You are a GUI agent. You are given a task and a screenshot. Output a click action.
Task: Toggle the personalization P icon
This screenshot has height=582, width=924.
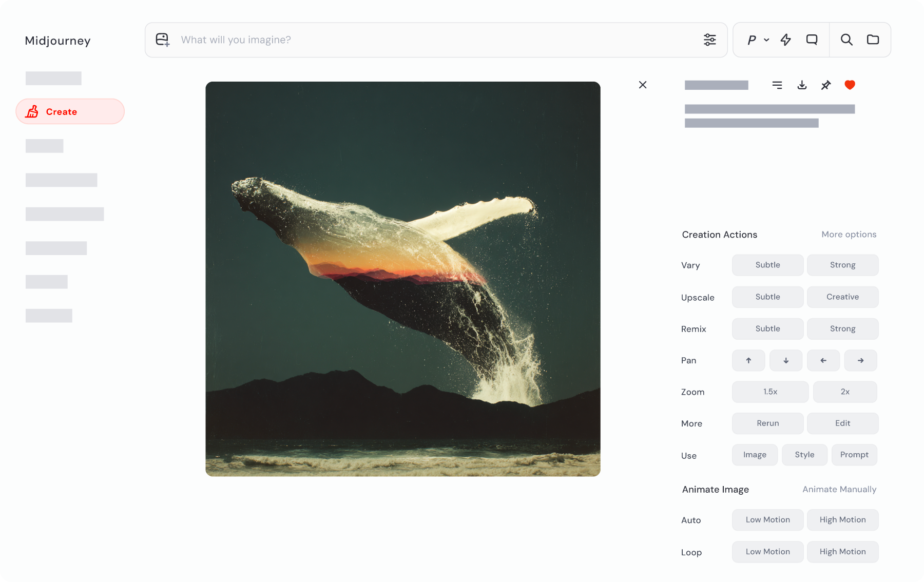tap(752, 40)
